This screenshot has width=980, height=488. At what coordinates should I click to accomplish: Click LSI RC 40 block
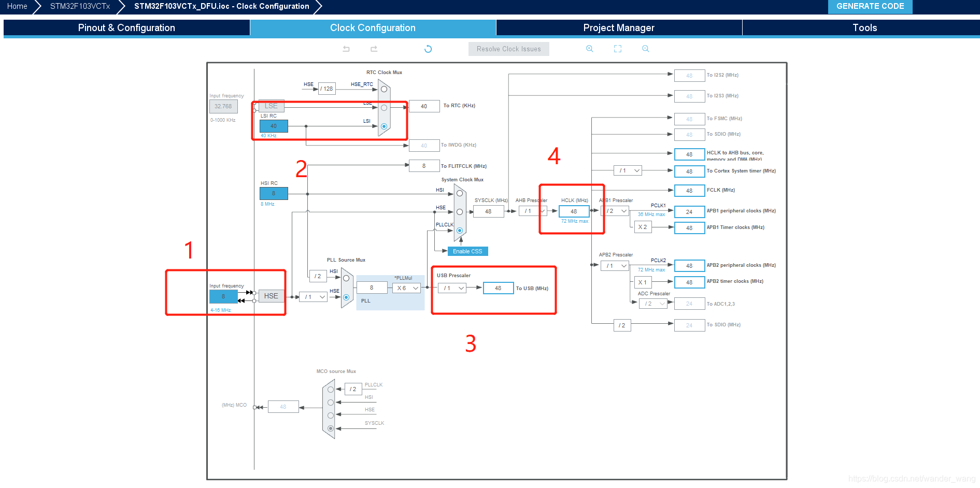(274, 126)
